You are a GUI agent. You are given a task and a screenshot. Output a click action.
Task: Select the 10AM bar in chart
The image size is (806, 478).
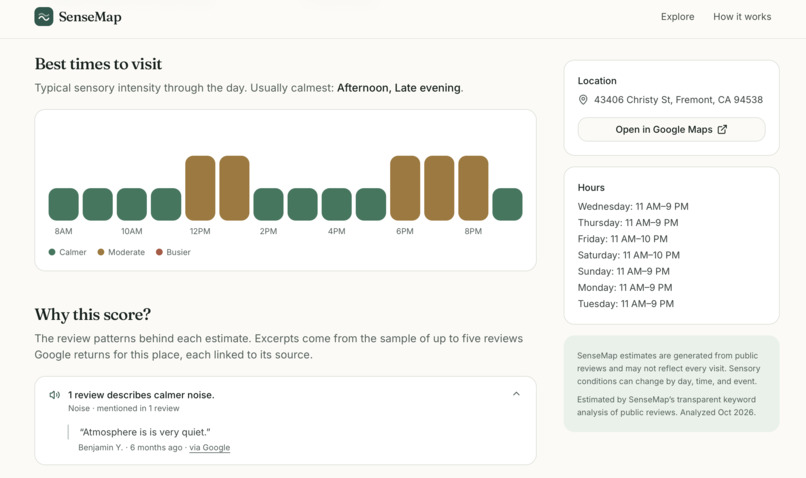pyautogui.click(x=132, y=204)
